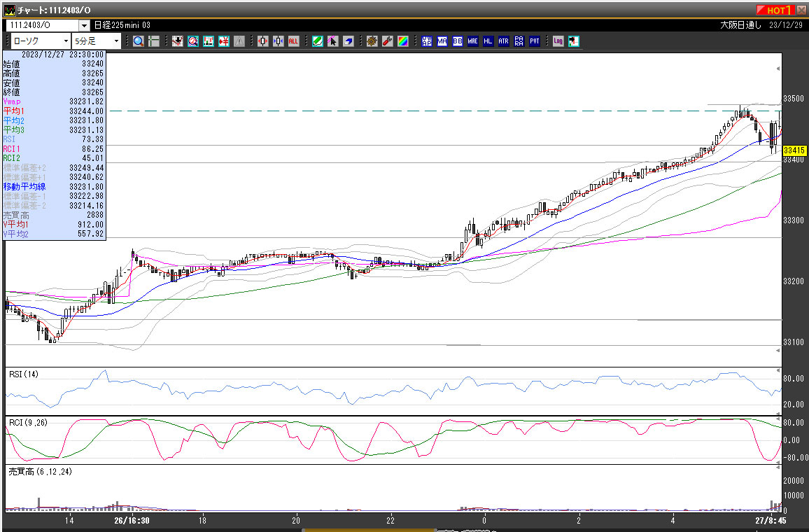
Task: Click the 26/16:30 time axis label
Action: click(x=132, y=520)
